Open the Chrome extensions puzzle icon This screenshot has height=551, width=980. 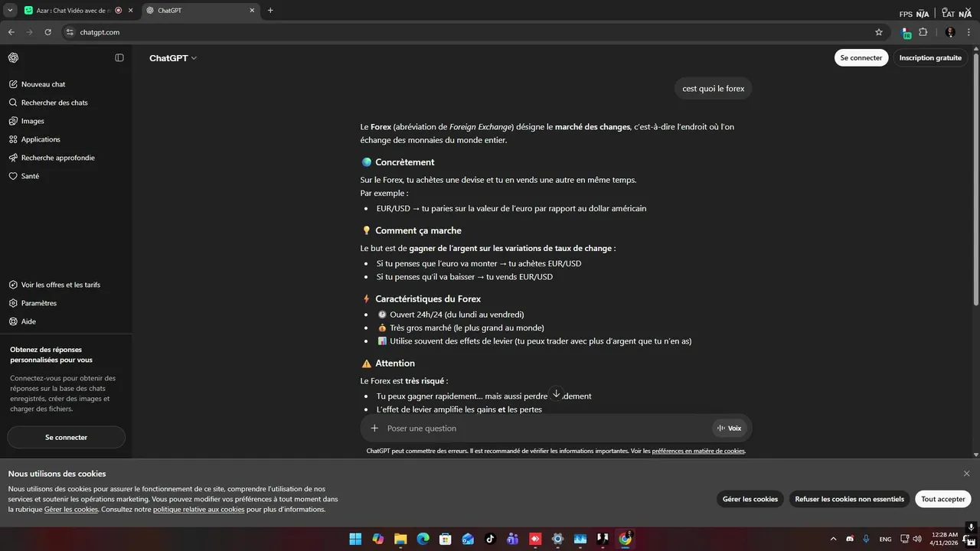pos(923,32)
